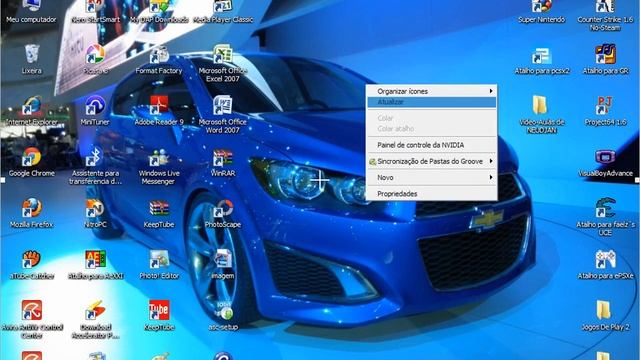Open the Jogos De Play 2 folder
The width and height of the screenshot is (640, 360).
click(x=604, y=311)
